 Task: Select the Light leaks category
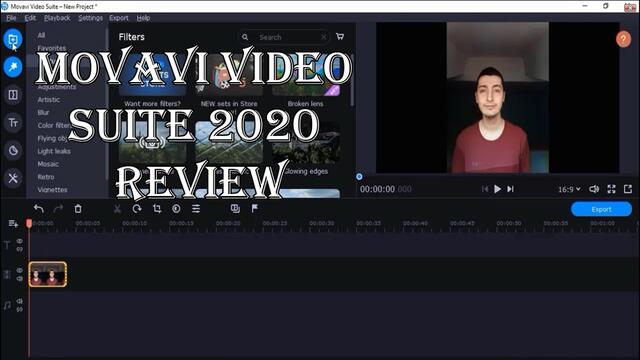point(54,151)
